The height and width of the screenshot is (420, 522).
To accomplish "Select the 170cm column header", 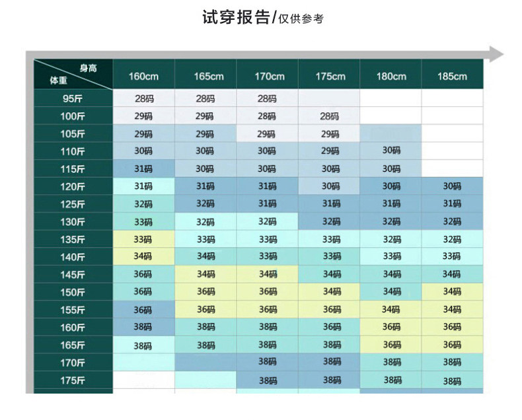I will pyautogui.click(x=268, y=74).
